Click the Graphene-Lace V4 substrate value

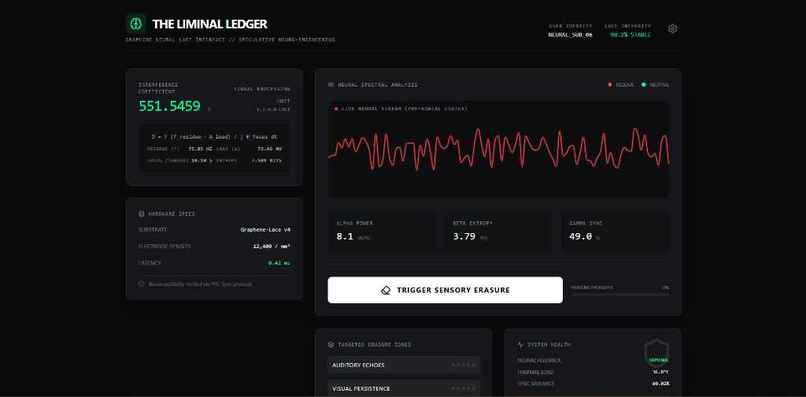[x=265, y=230]
